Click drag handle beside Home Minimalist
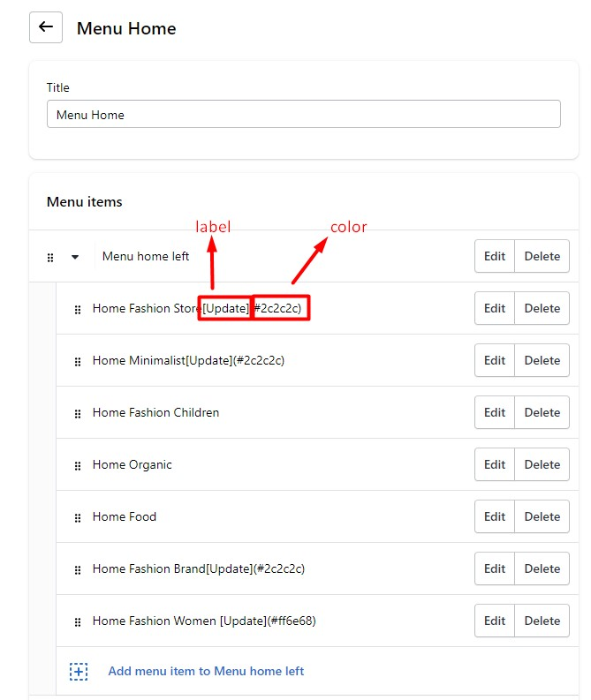The width and height of the screenshot is (591, 700). [78, 362]
